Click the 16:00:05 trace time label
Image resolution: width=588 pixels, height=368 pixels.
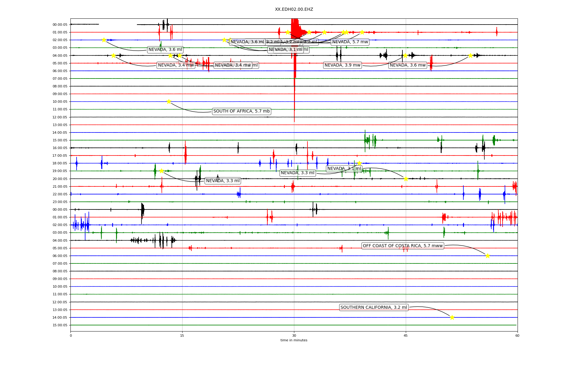pyautogui.click(x=60, y=148)
